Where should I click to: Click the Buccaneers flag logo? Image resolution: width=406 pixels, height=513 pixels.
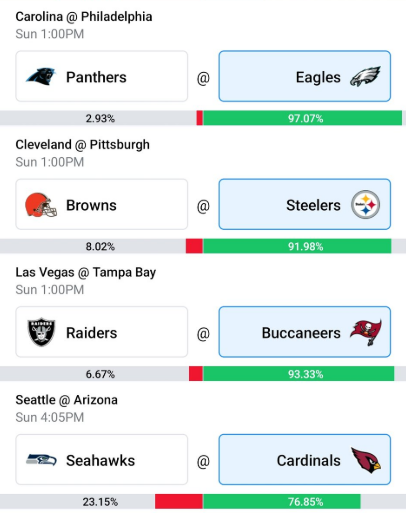click(x=366, y=332)
